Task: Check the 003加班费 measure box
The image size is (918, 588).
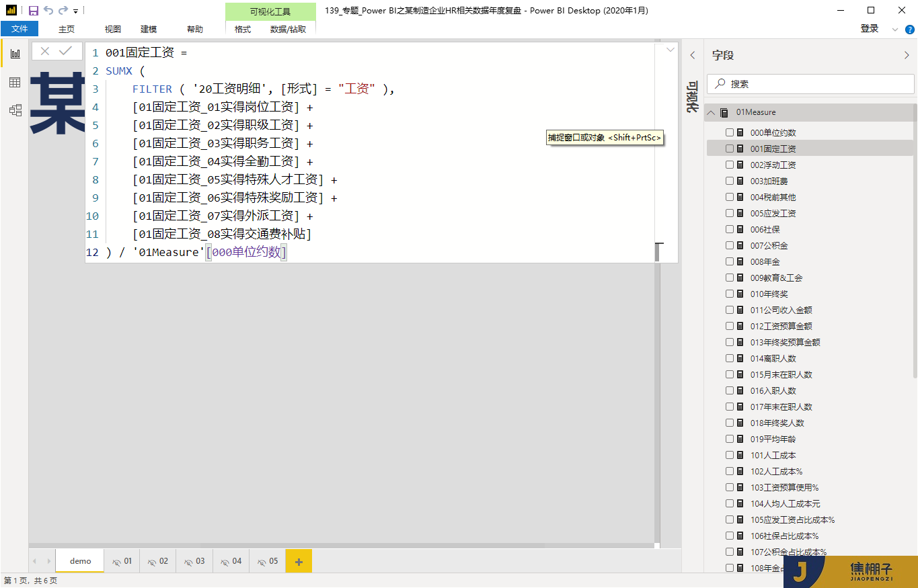Action: [730, 181]
